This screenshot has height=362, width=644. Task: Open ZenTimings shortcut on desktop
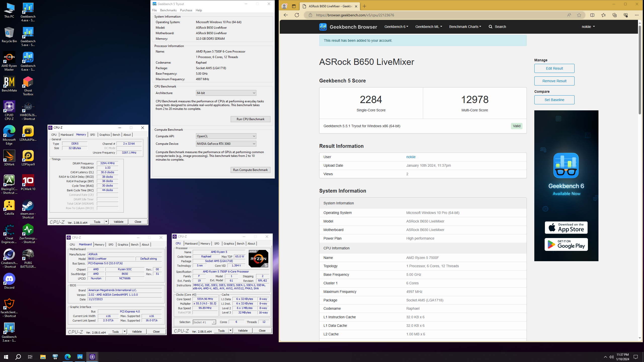28,234
